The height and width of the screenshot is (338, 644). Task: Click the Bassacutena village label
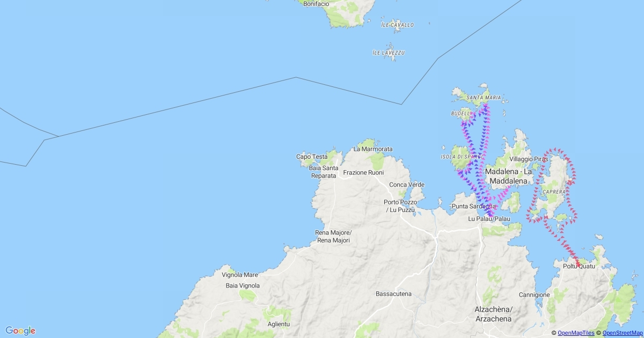pyautogui.click(x=393, y=294)
